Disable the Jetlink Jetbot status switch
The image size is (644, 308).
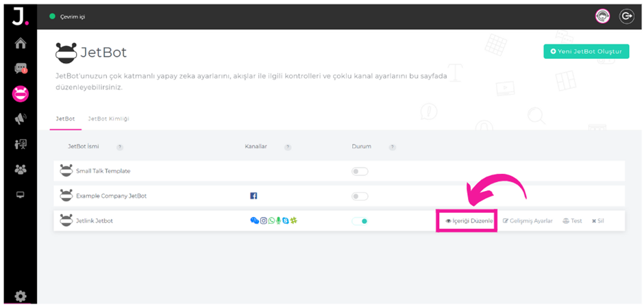pyautogui.click(x=360, y=222)
